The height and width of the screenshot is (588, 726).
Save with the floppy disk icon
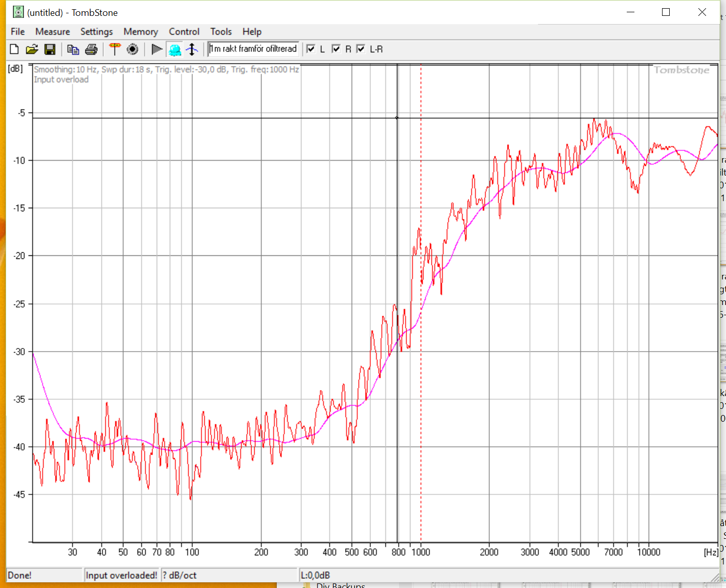click(x=50, y=49)
